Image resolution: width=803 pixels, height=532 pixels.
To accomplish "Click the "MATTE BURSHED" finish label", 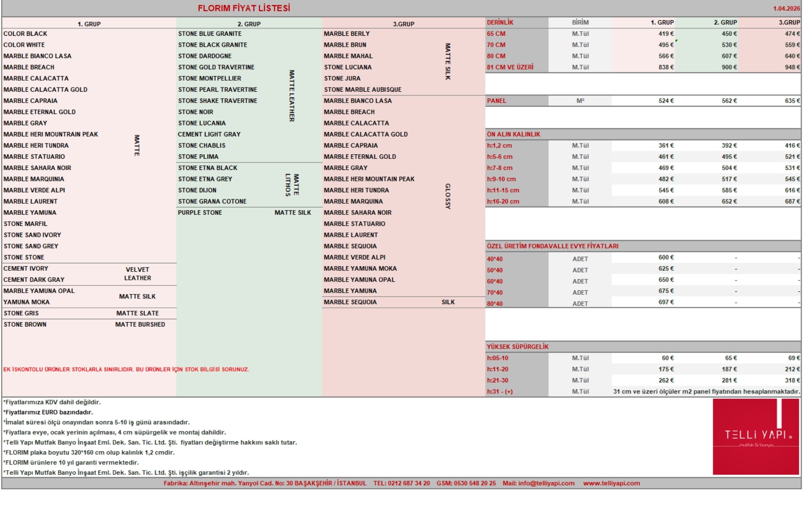I will click(140, 324).
